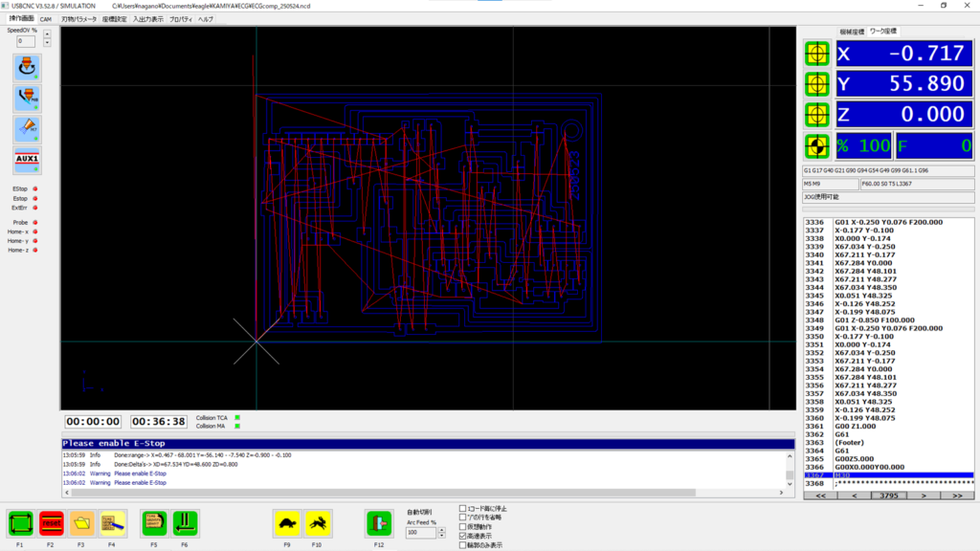Jump to last G-code line with >> button

click(958, 496)
